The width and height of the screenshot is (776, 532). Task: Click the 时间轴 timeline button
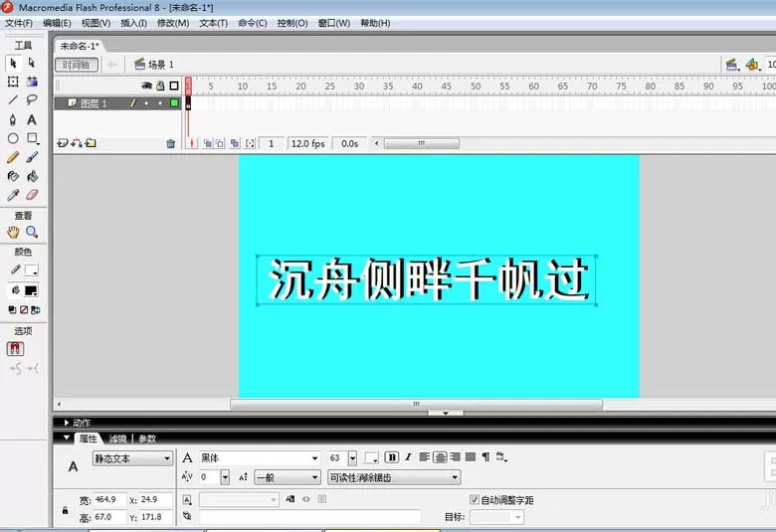[77, 65]
